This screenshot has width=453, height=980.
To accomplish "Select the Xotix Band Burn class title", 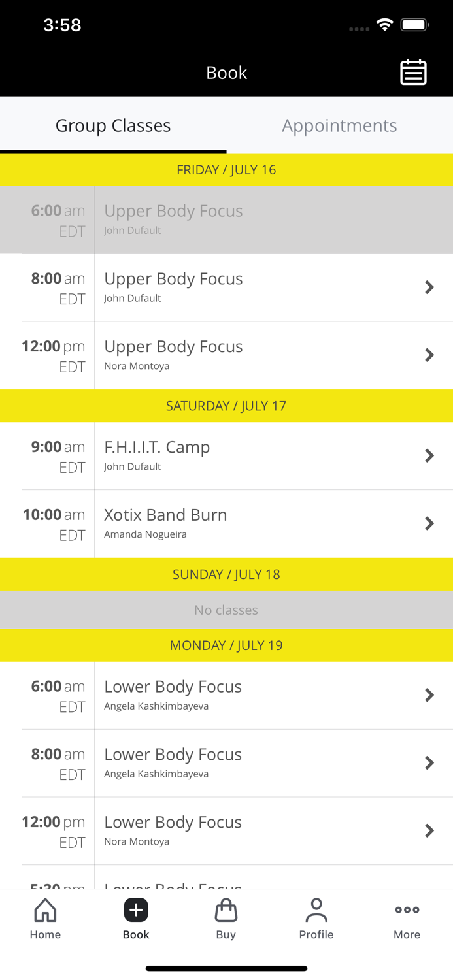I will (166, 515).
